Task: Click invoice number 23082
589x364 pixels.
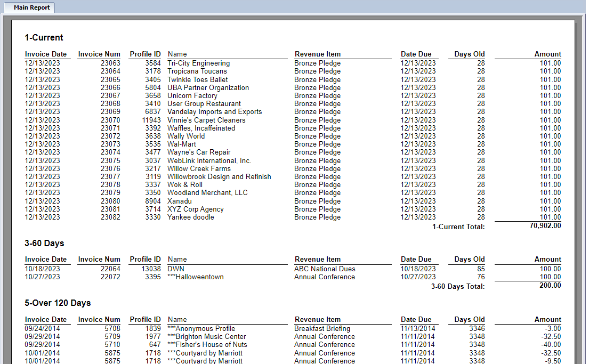Action: point(110,217)
